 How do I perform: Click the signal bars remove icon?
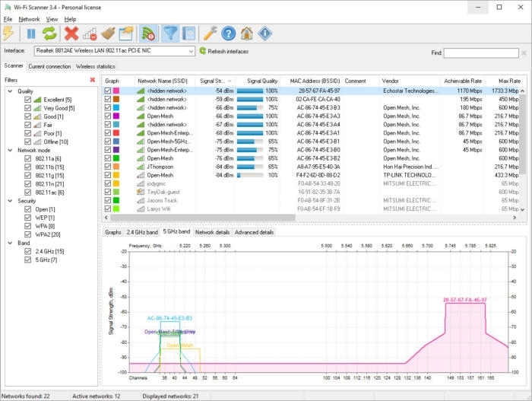pos(90,33)
